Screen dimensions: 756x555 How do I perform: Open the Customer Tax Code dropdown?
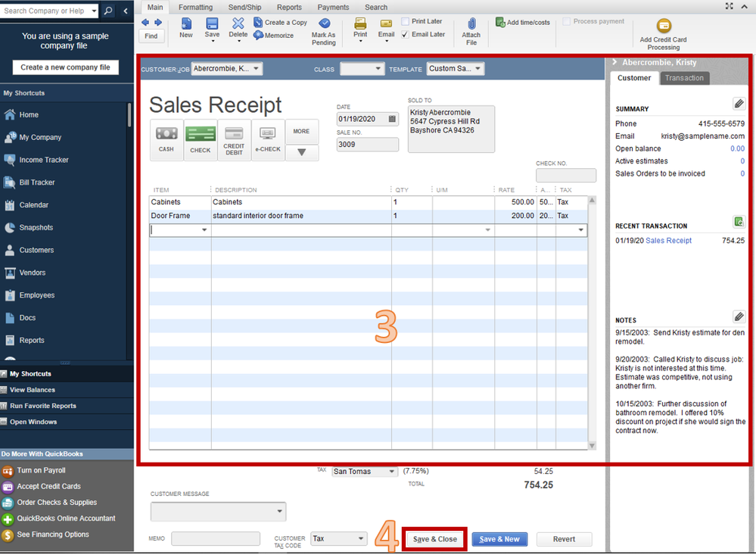click(x=361, y=538)
